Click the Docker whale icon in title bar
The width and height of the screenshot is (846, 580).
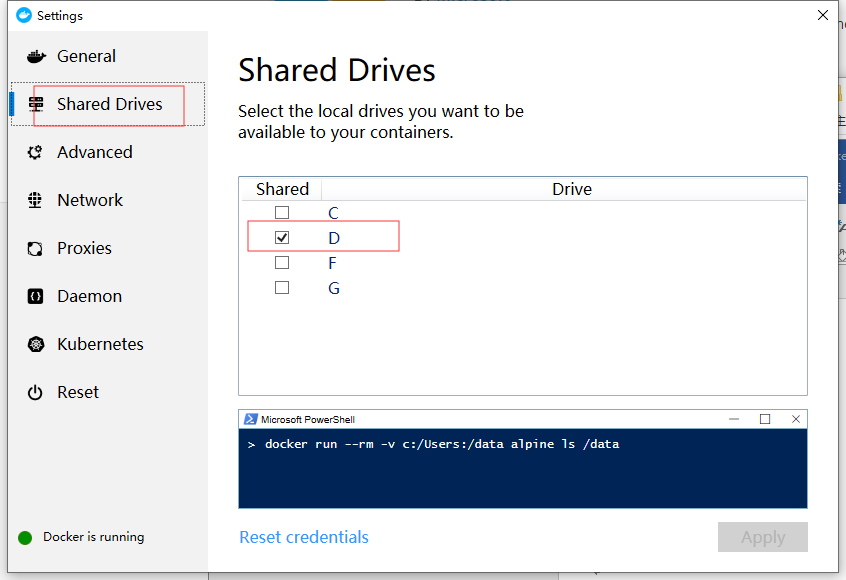click(x=24, y=15)
